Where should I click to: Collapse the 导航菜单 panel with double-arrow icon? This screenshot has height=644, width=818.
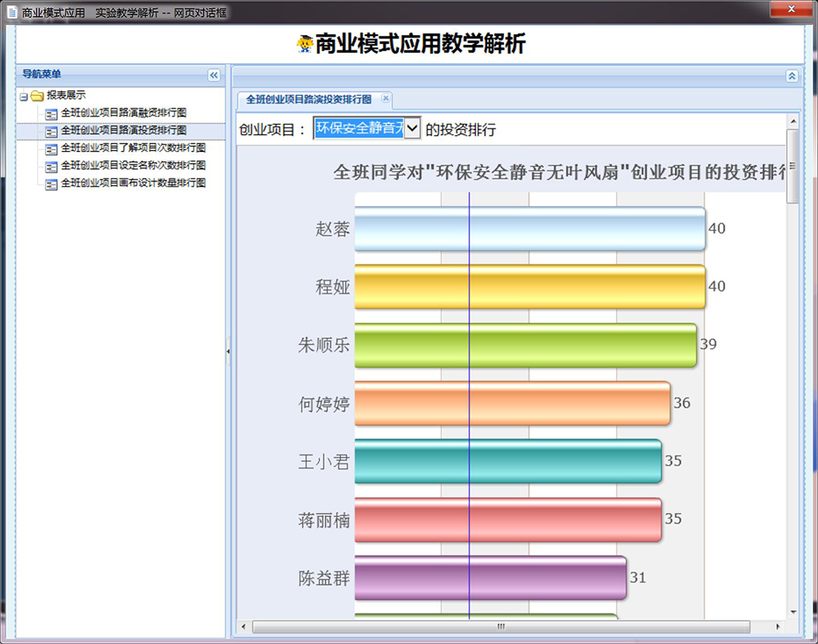[x=213, y=75]
